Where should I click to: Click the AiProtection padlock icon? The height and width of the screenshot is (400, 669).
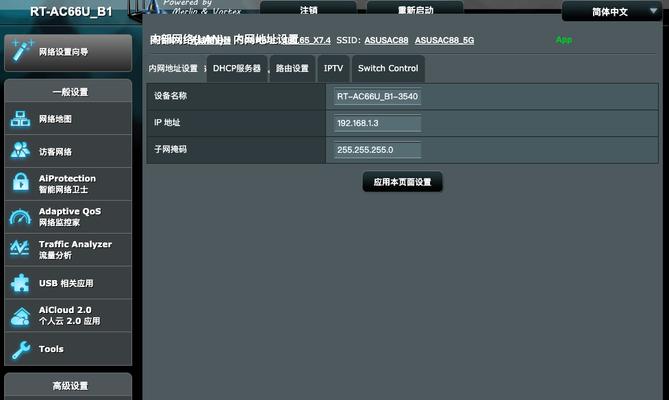20,183
